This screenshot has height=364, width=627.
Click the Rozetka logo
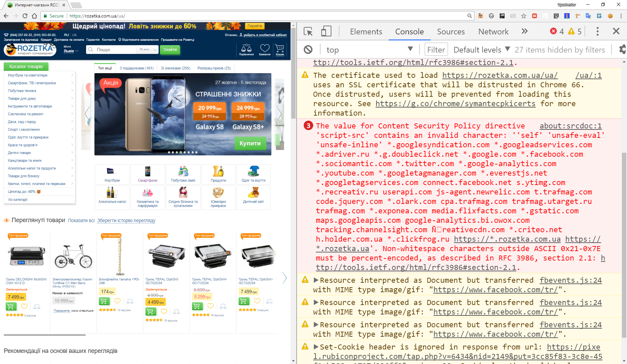pyautogui.click(x=29, y=50)
